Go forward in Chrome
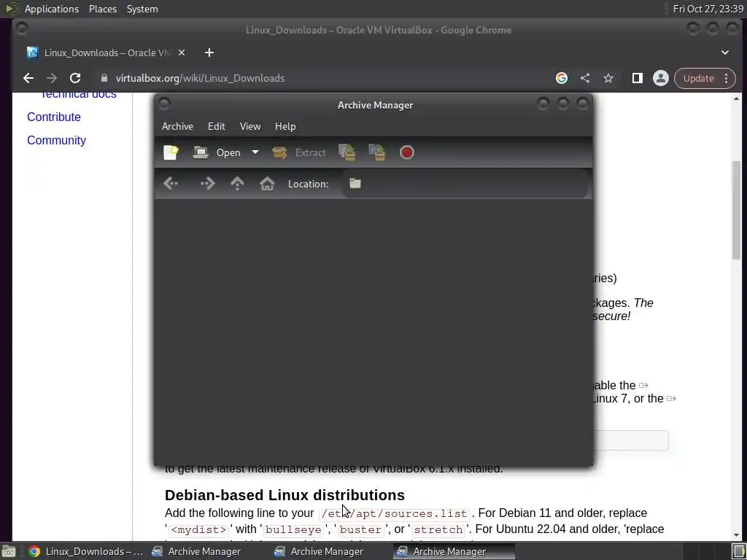 52,78
